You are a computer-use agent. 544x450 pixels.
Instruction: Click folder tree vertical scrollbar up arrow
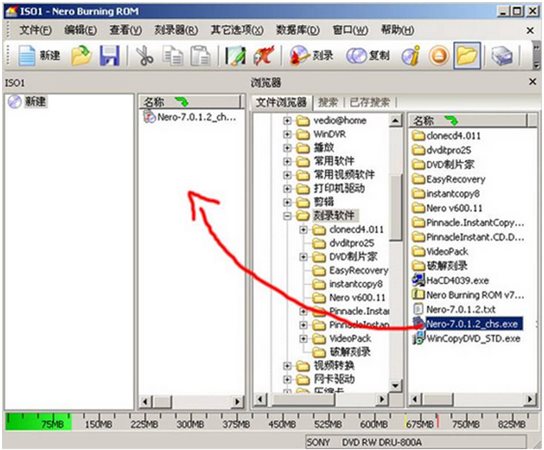pos(395,120)
